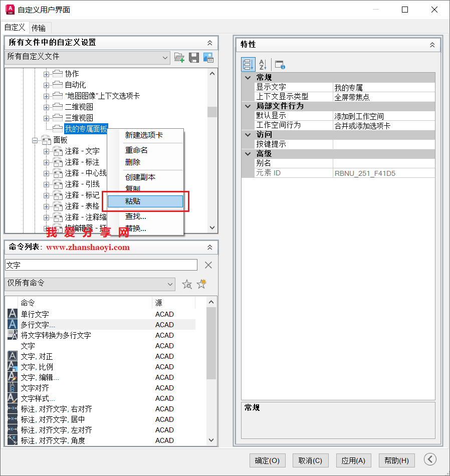Open the load partial customization file icon
This screenshot has width=450, height=476.
coord(179,57)
